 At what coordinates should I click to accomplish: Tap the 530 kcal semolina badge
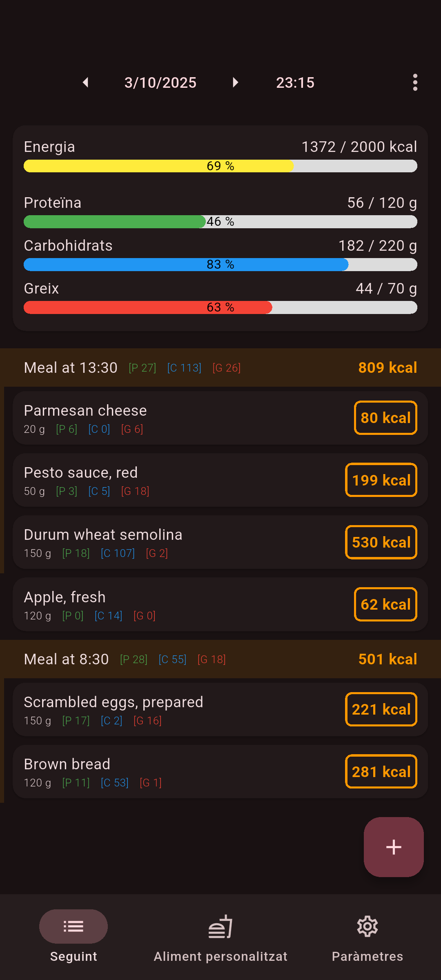click(381, 542)
